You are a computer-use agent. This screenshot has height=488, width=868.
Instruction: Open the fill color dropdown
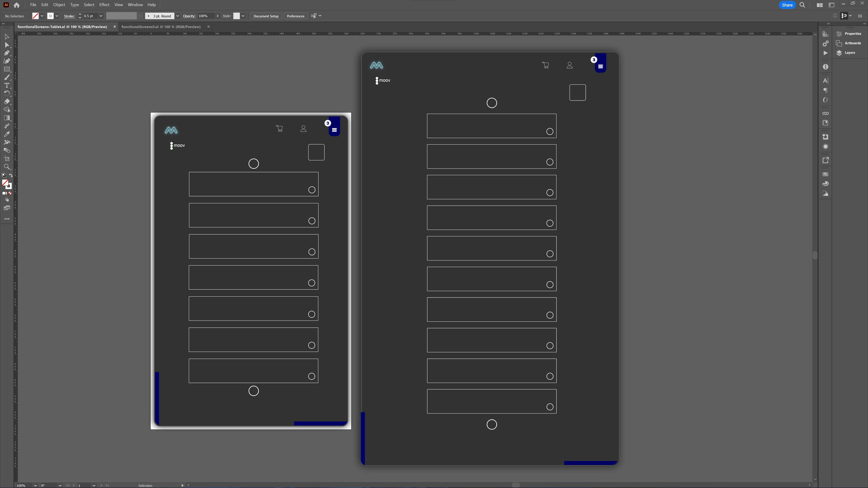42,16
